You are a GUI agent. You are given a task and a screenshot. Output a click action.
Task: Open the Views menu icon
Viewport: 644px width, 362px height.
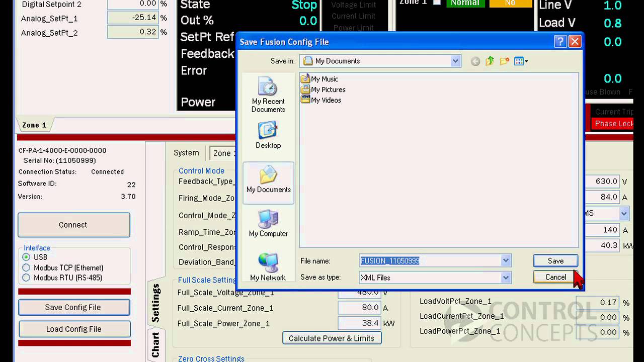[521, 61]
